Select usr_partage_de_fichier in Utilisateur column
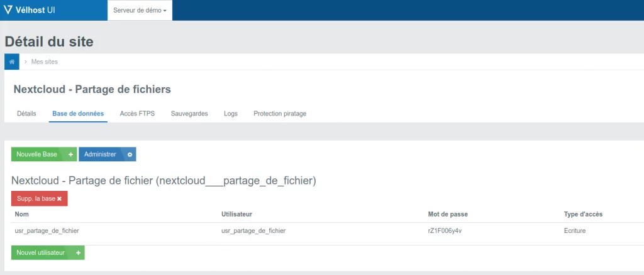The image size is (644, 275). pos(253,231)
